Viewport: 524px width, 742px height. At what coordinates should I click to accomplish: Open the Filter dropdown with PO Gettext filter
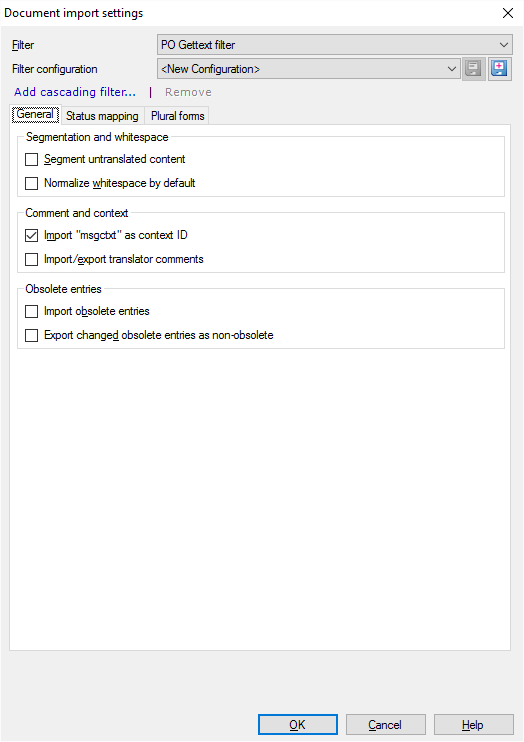pyautogui.click(x=334, y=45)
